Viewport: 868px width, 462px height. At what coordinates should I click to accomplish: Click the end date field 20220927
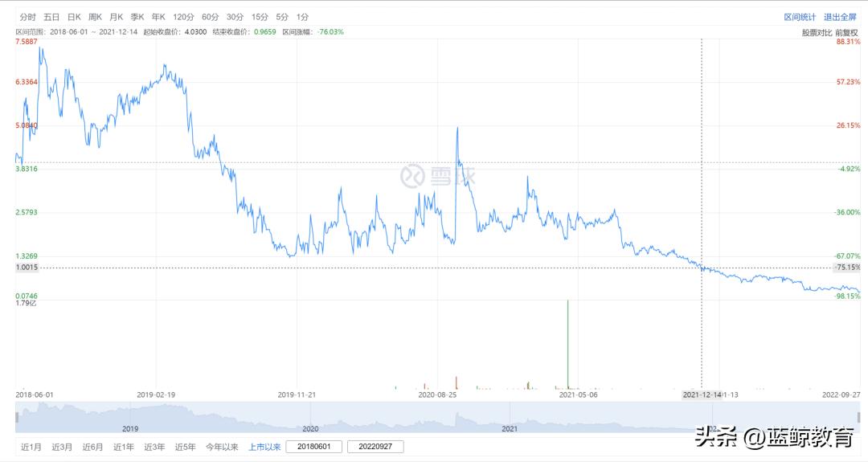click(x=375, y=447)
